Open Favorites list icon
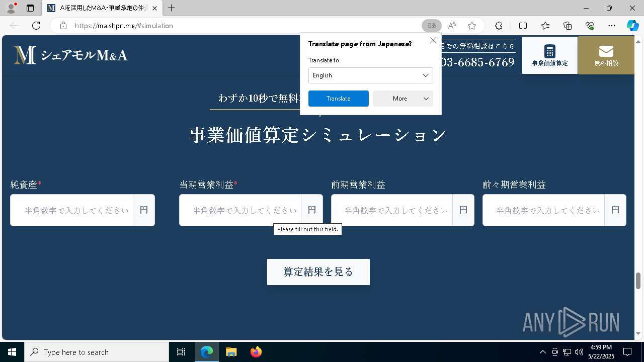The image size is (644, 362). click(x=545, y=26)
